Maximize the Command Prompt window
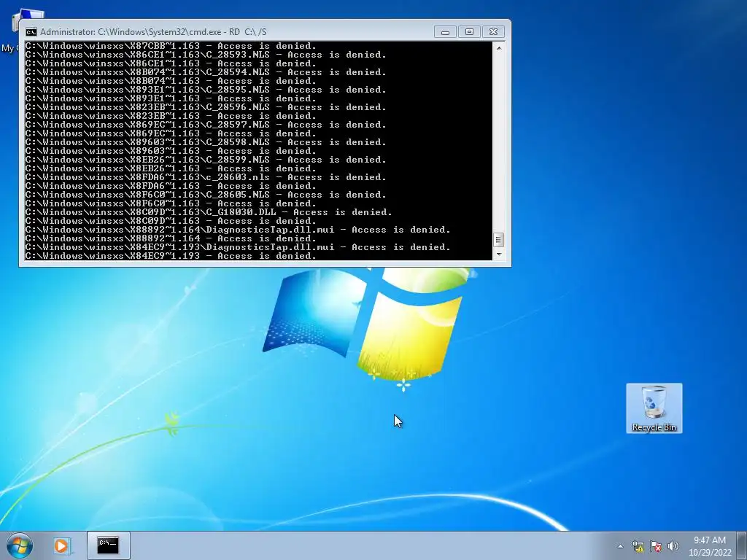 tap(469, 32)
